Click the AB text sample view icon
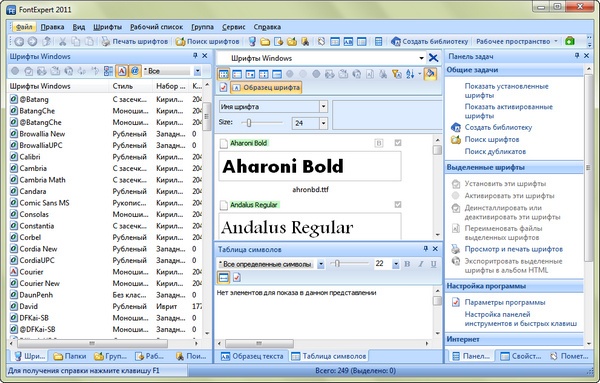600x383 pixels. coord(348,41)
